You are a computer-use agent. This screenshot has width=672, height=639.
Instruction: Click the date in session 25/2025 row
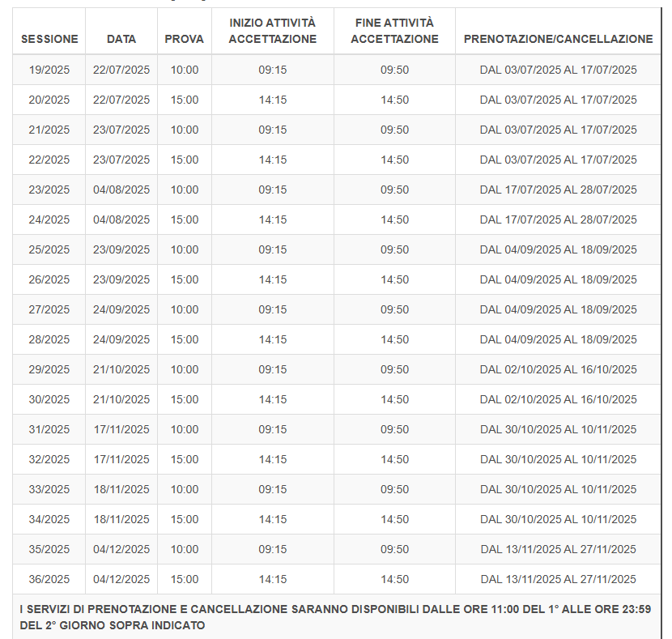(x=121, y=249)
